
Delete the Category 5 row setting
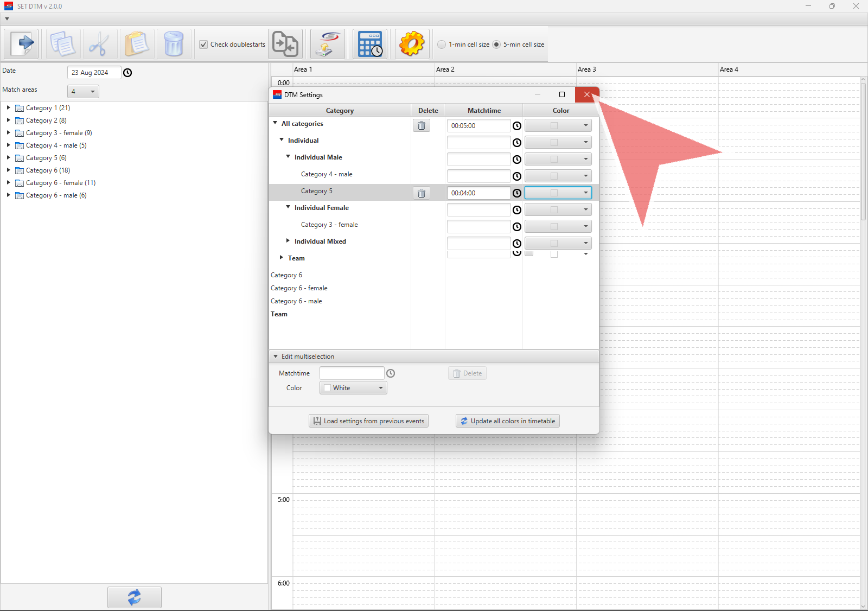(422, 193)
